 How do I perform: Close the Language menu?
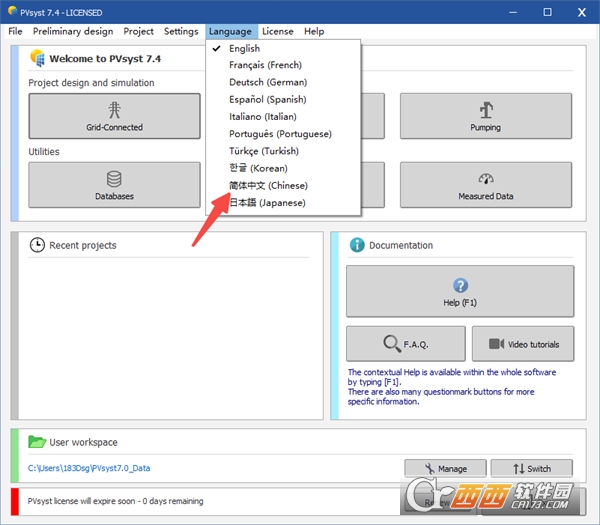[230, 31]
